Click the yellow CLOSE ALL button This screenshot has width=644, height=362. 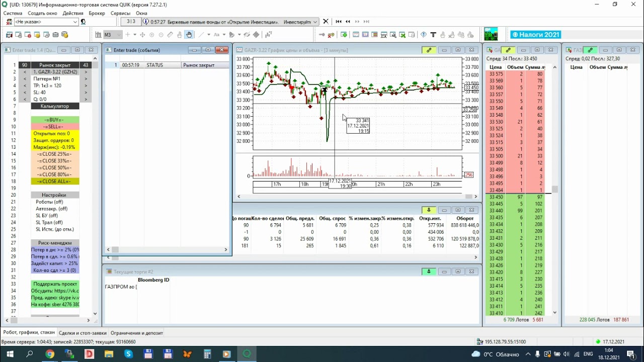point(55,181)
